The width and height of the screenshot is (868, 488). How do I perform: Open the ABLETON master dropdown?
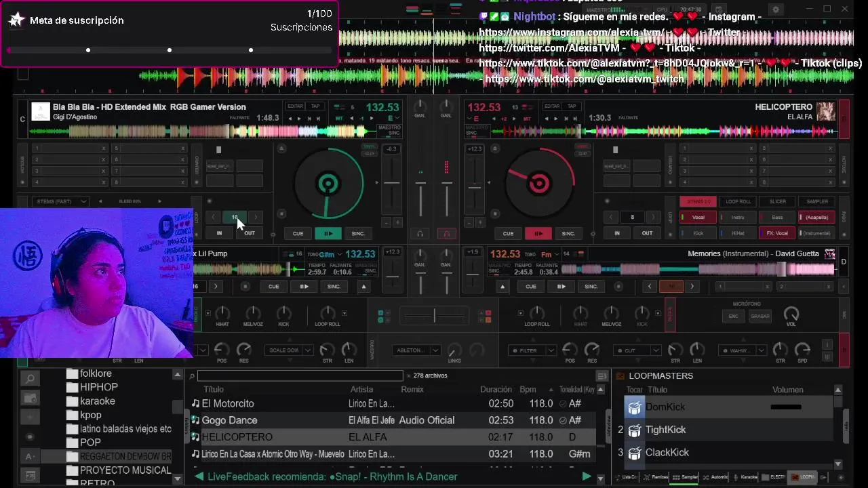[415, 350]
